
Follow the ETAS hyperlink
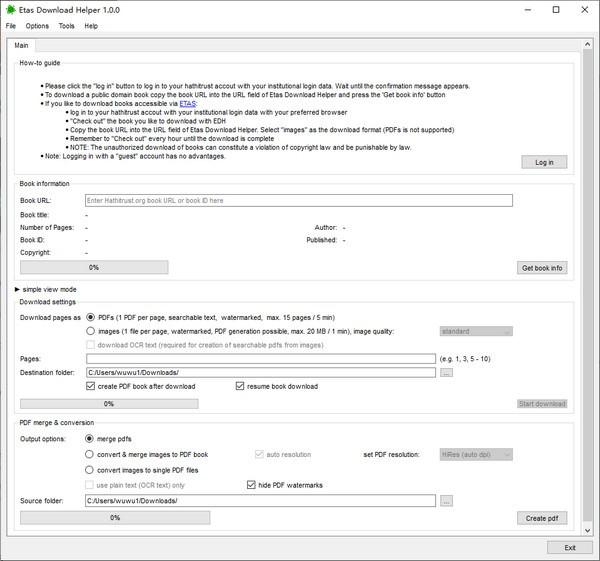click(188, 104)
